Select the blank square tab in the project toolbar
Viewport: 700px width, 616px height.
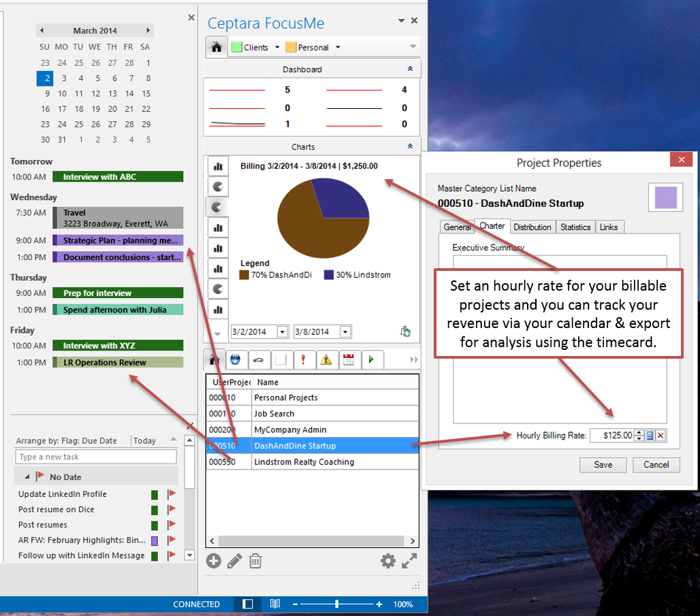point(281,360)
